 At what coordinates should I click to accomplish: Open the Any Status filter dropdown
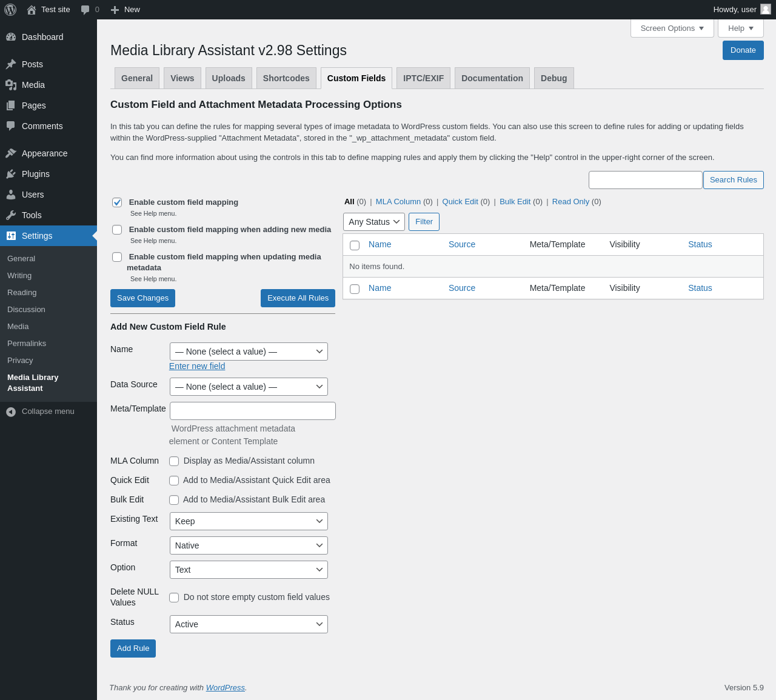click(373, 222)
